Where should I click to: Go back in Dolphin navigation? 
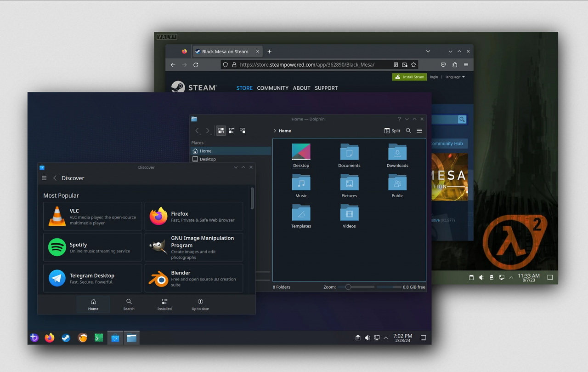(197, 131)
